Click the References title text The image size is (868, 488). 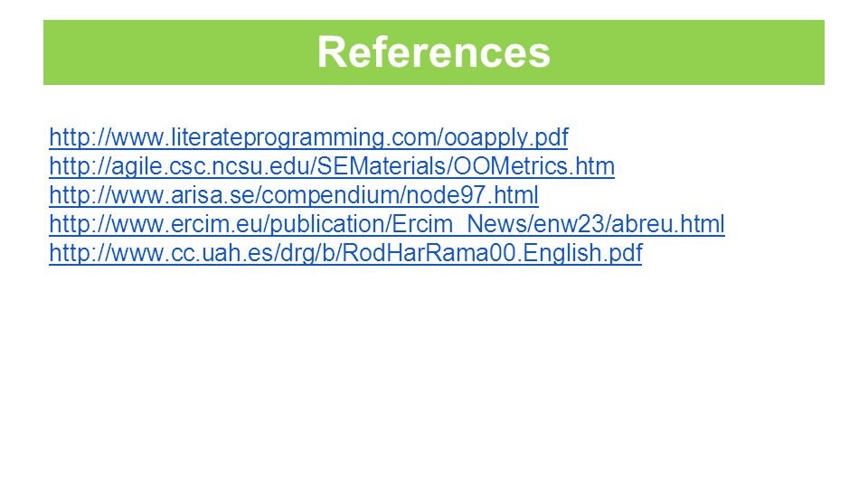(x=433, y=52)
